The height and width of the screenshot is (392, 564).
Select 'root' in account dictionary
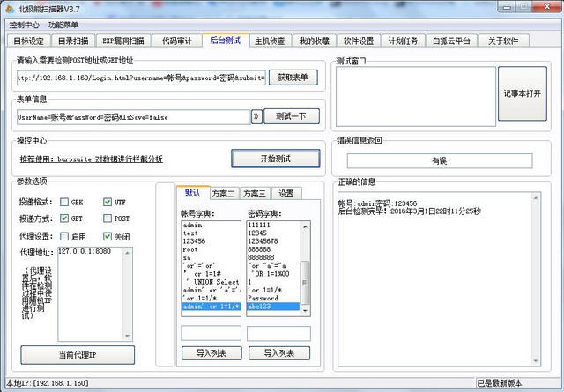click(211, 249)
